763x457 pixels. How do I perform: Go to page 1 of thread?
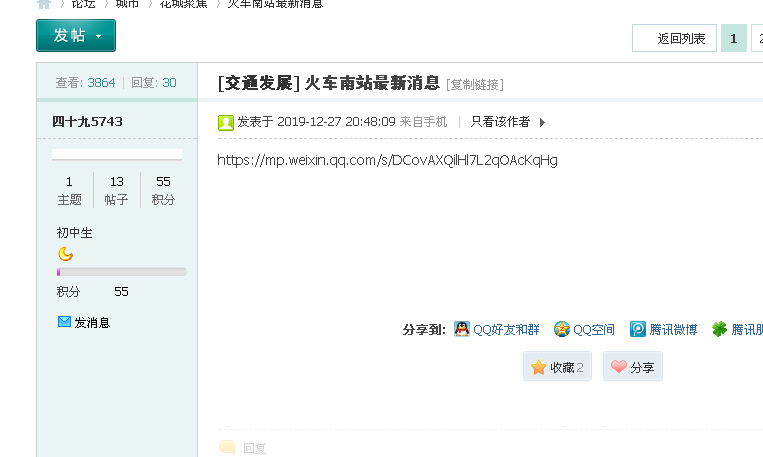pos(733,39)
